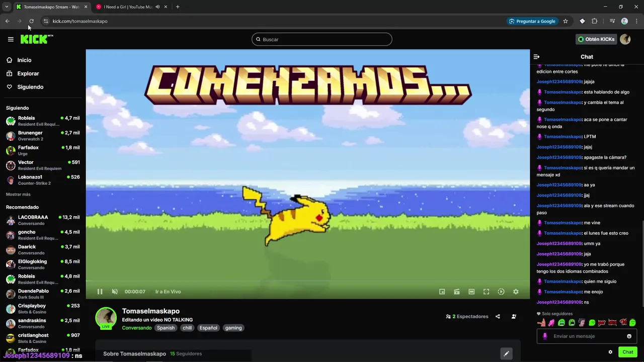Open Robleis channel with 4,7 mil viewers

[43, 121]
